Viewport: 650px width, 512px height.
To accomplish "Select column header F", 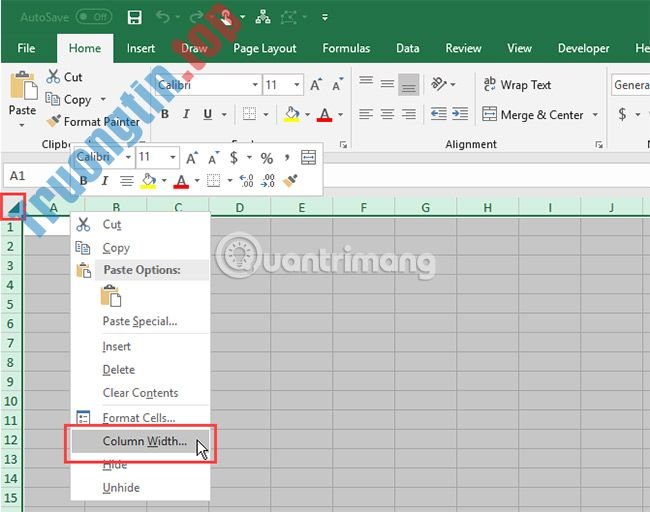I will 364,207.
